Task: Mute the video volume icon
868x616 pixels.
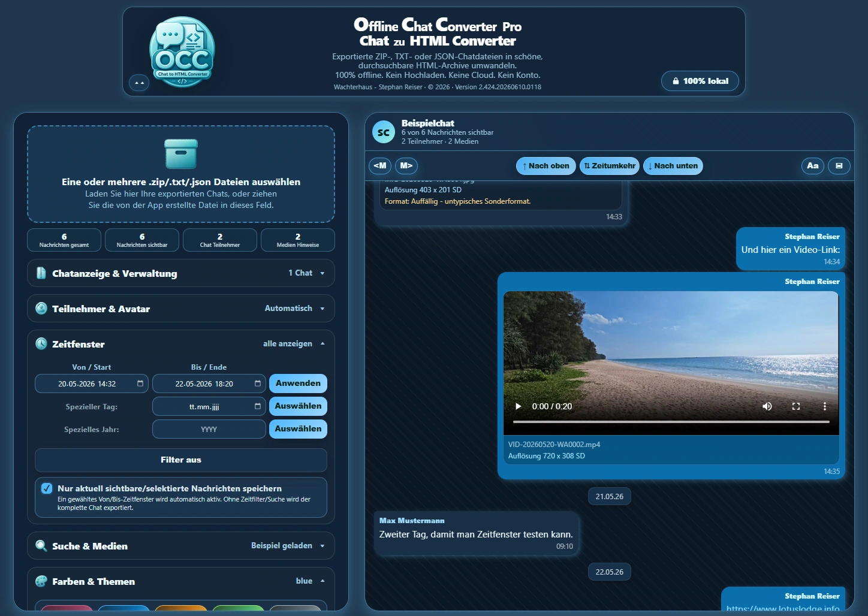Action: point(767,406)
